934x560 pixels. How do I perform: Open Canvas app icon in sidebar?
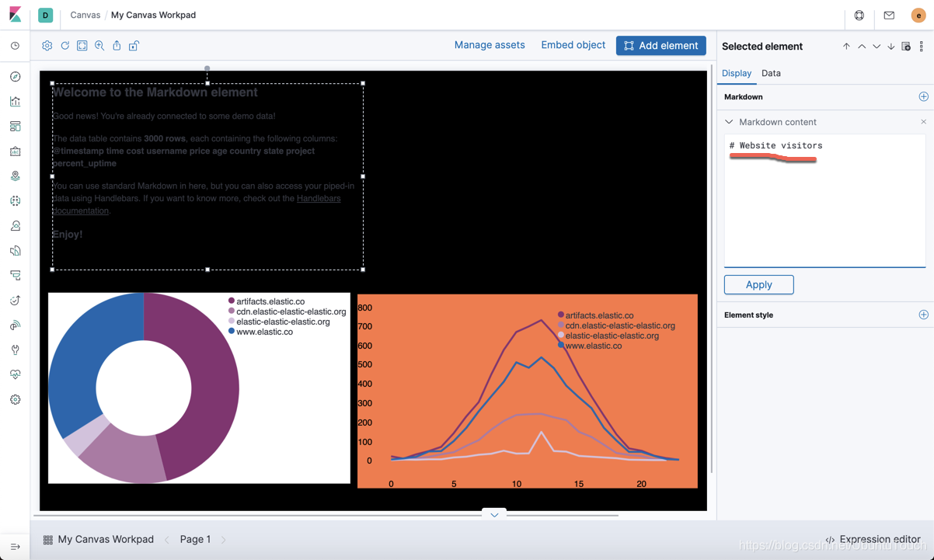click(15, 151)
